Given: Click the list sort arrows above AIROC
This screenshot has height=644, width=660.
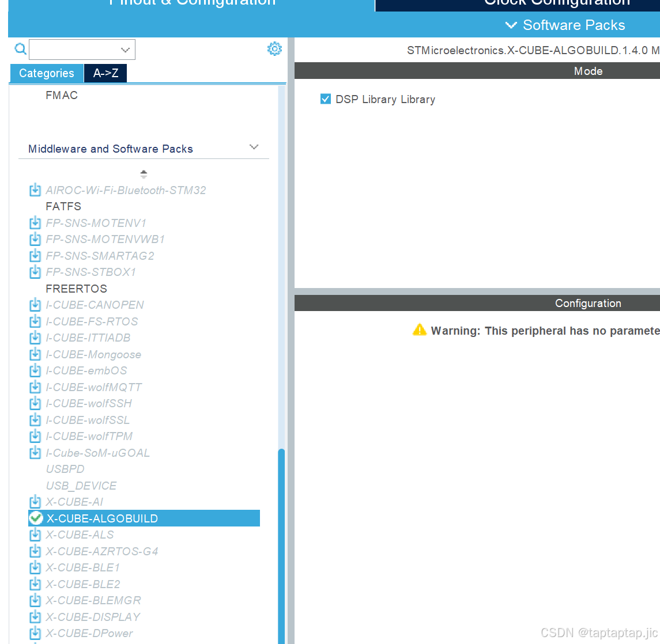Looking at the screenshot, I should [x=144, y=174].
